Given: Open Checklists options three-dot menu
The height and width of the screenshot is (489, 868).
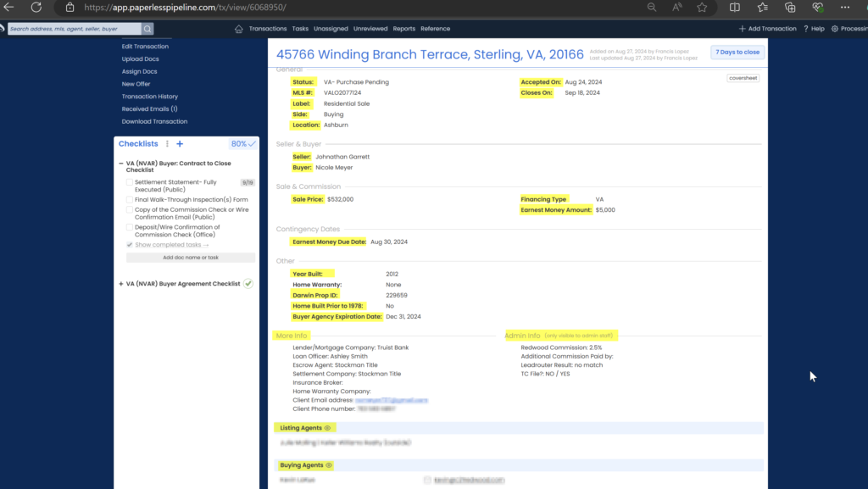Looking at the screenshot, I should (x=167, y=144).
